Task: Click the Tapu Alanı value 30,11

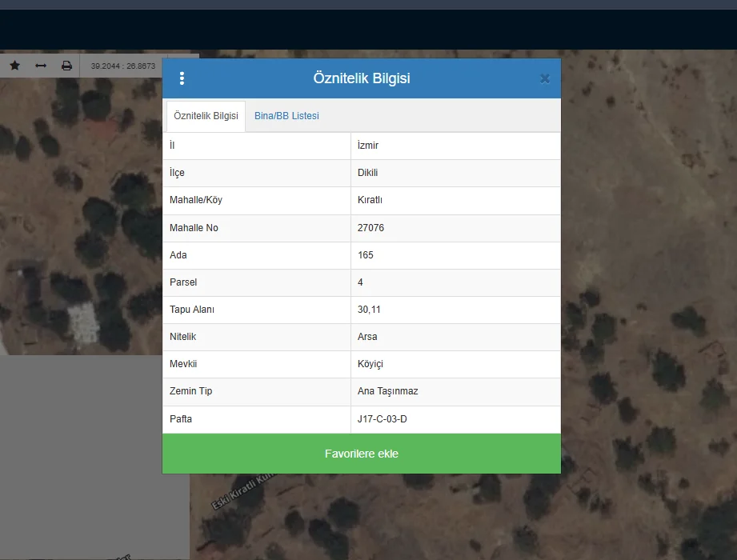Action: coord(368,310)
